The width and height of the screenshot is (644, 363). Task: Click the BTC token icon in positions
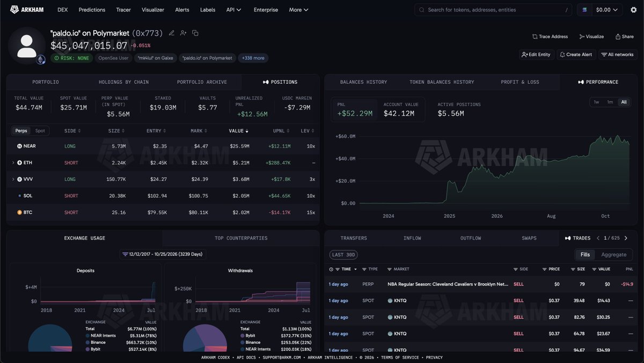(19, 212)
